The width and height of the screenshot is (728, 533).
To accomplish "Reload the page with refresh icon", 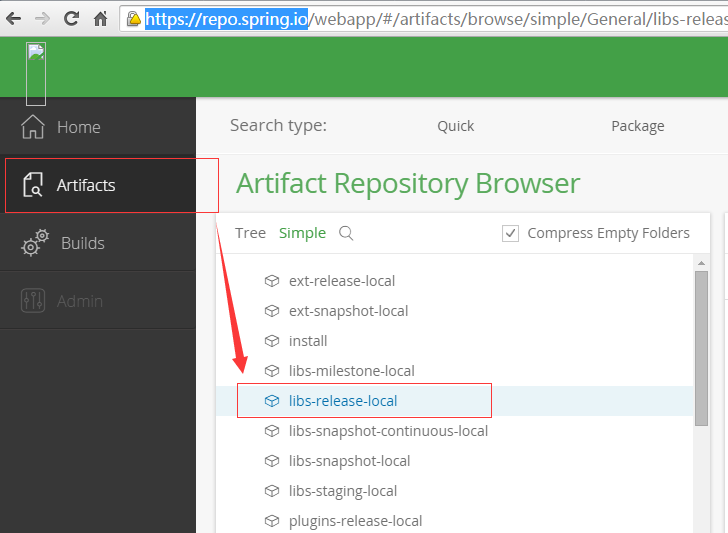I will [71, 19].
